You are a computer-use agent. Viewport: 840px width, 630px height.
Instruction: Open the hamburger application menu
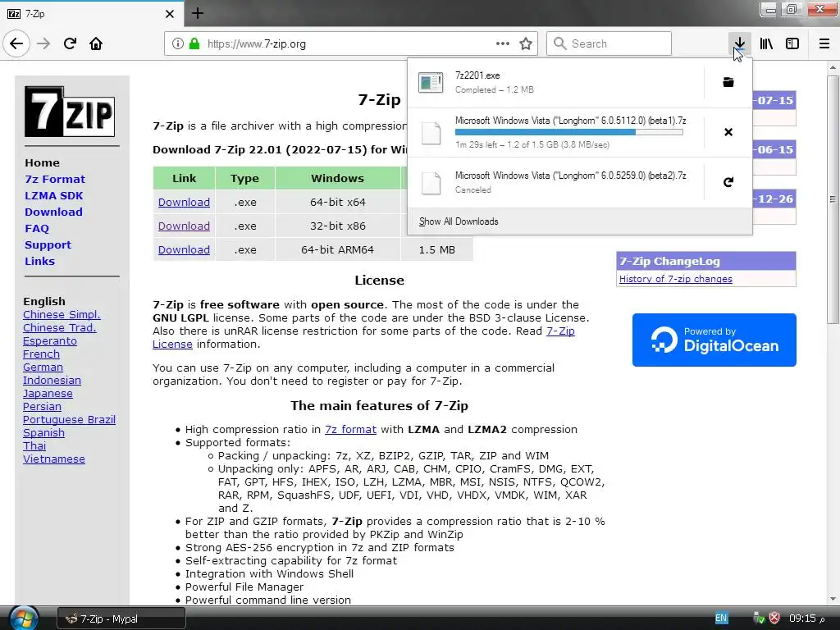824,43
